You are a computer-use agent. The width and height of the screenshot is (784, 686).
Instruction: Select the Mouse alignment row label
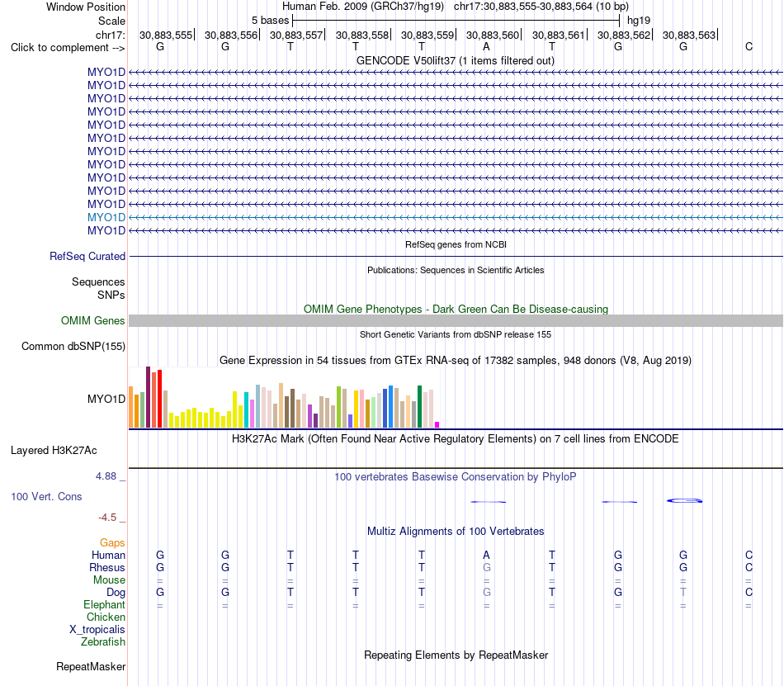coord(109,580)
